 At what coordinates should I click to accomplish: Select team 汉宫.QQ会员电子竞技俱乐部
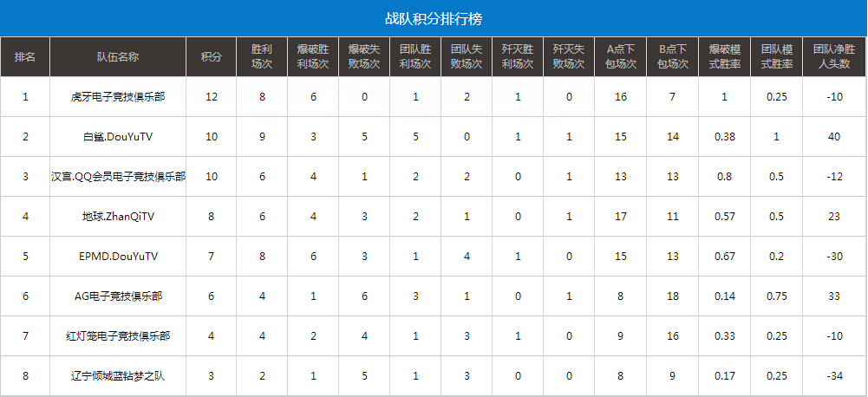pos(118,177)
